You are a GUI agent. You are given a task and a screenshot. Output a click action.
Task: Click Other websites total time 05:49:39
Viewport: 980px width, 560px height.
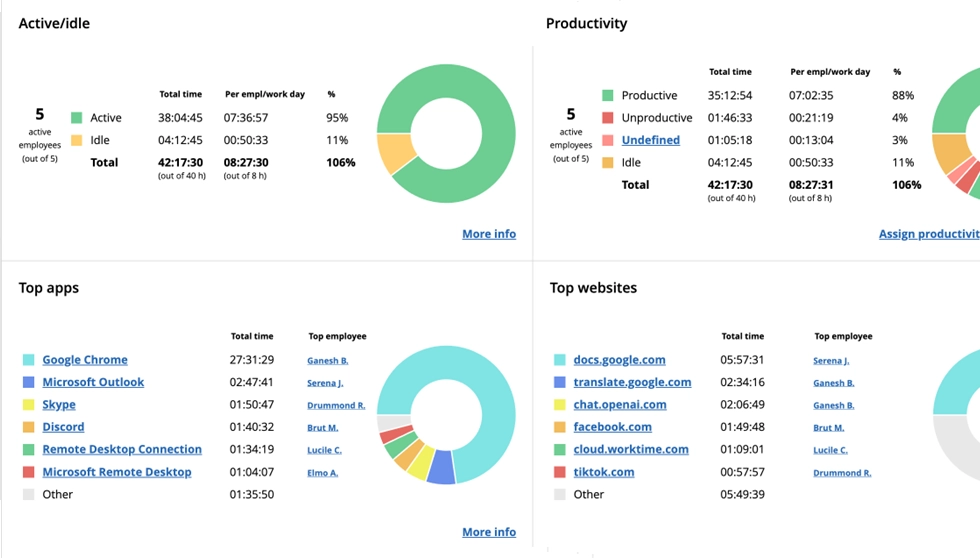coord(742,494)
